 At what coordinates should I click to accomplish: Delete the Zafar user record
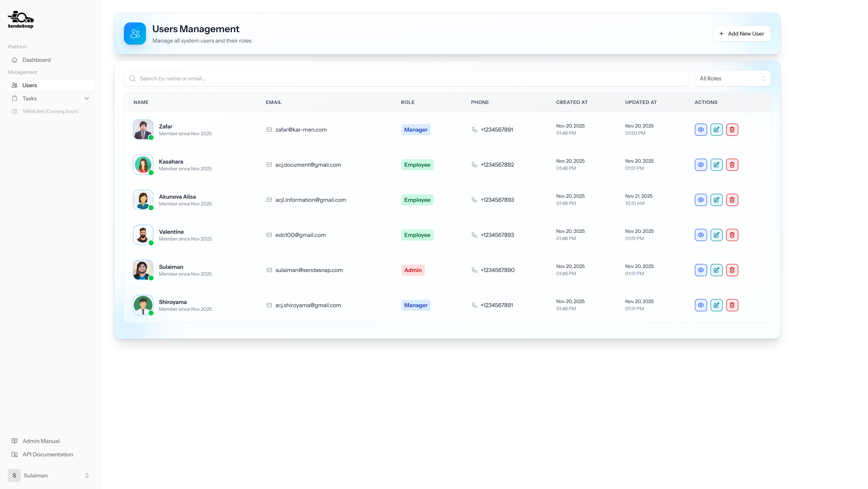(732, 130)
